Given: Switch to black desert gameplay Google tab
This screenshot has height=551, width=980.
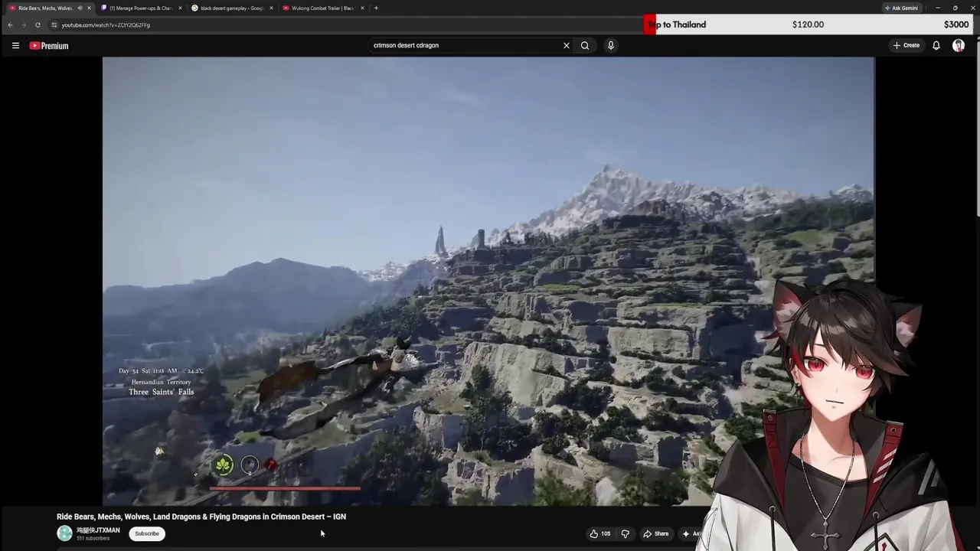Looking at the screenshot, I should [231, 8].
